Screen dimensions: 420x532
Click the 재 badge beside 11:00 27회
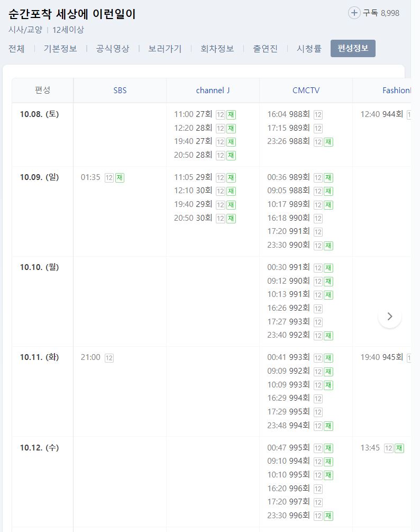coord(231,115)
